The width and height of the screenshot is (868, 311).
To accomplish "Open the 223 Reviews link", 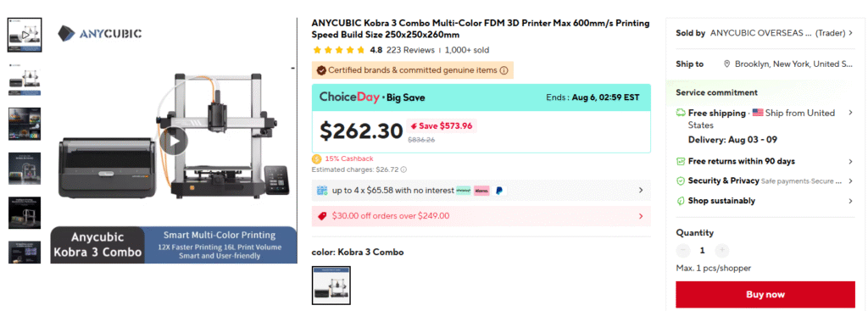I will pos(410,50).
